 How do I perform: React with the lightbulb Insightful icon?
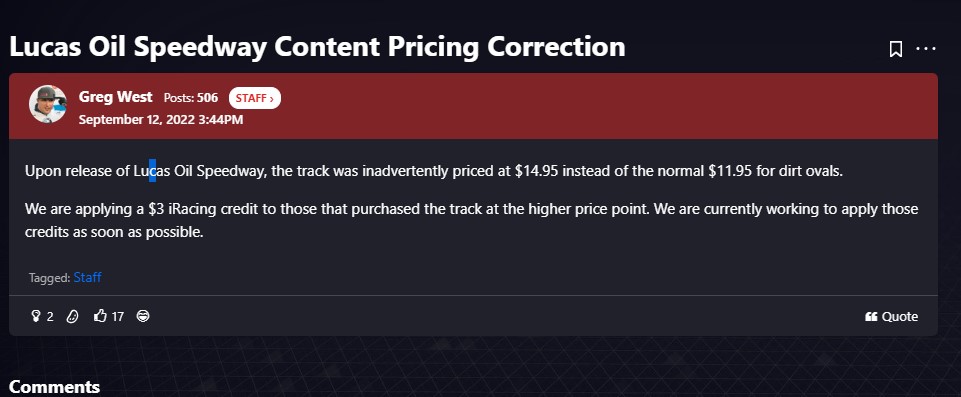(36, 316)
